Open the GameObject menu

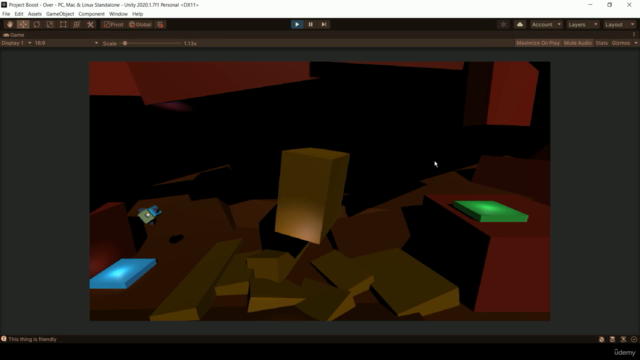(x=60, y=14)
